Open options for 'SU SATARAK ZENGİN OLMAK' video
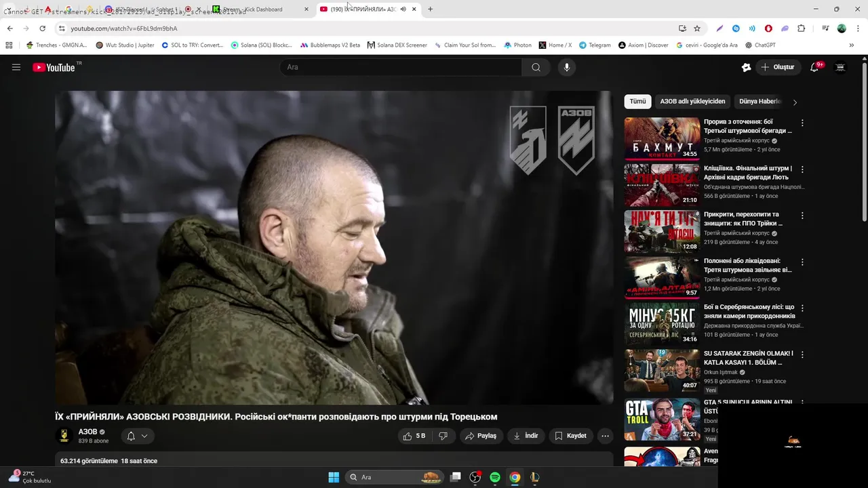The height and width of the screenshot is (488, 868). pos(802,354)
